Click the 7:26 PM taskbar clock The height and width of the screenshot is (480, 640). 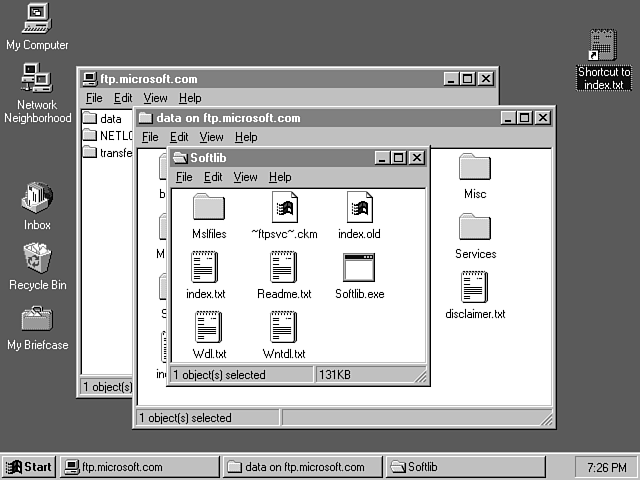604,467
